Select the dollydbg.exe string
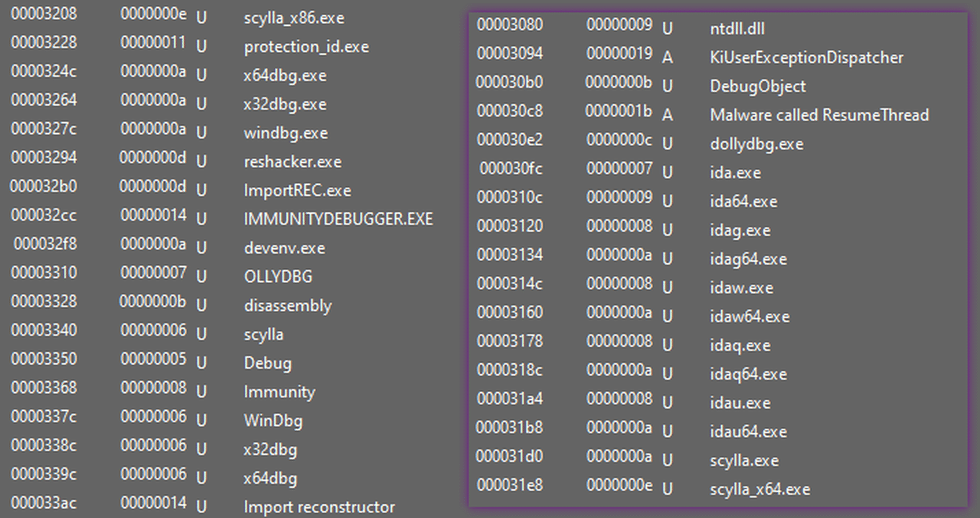The width and height of the screenshot is (980, 518). (x=756, y=144)
